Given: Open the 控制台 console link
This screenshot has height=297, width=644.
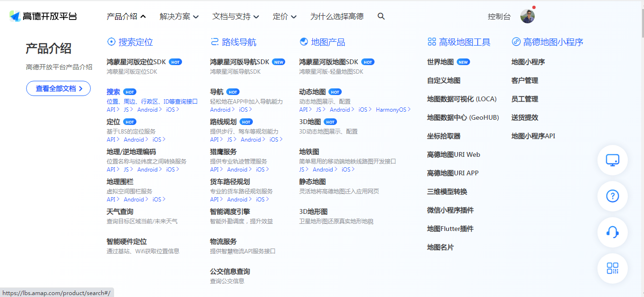Looking at the screenshot, I should [499, 16].
